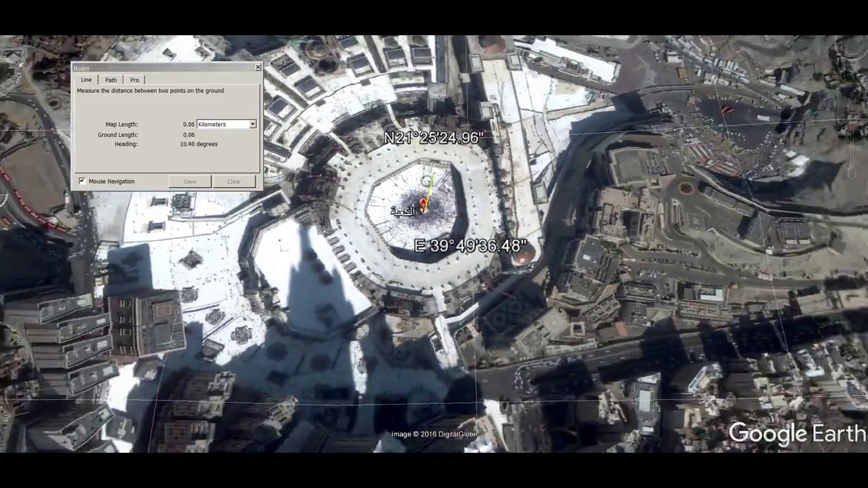Click the circular ruler endpoint marker
Screen dimensions: 868x488
click(427, 181)
